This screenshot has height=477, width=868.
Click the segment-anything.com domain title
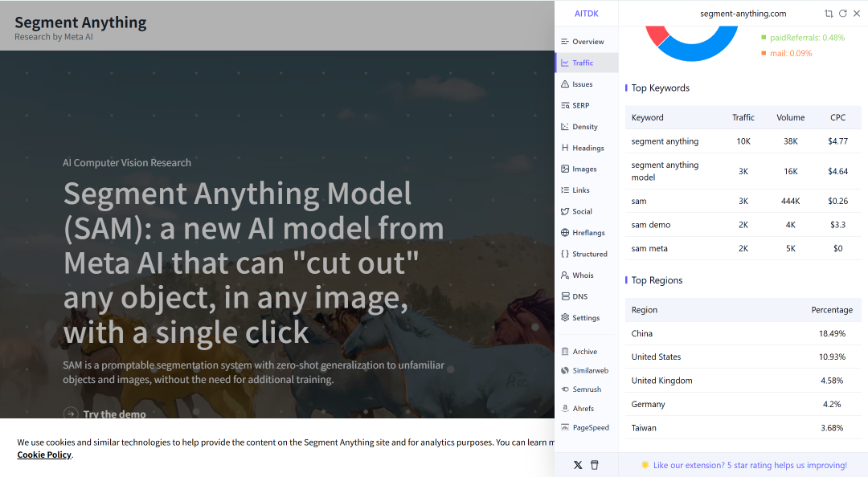(743, 14)
